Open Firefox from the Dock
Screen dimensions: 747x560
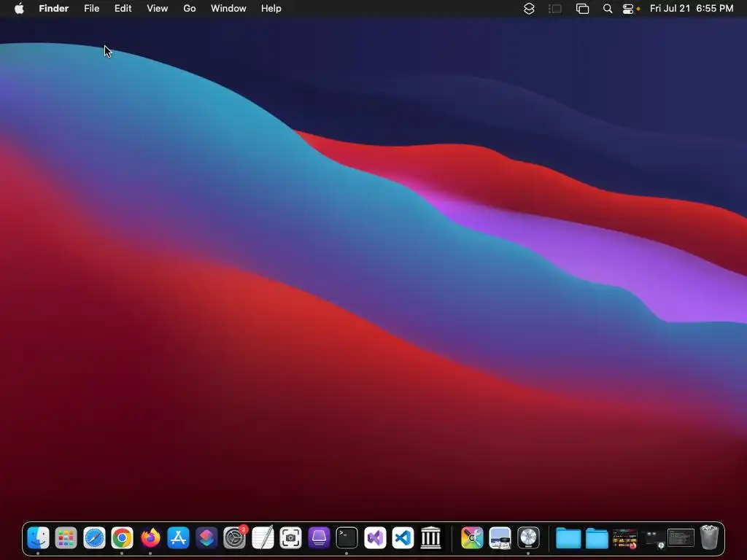[150, 538]
